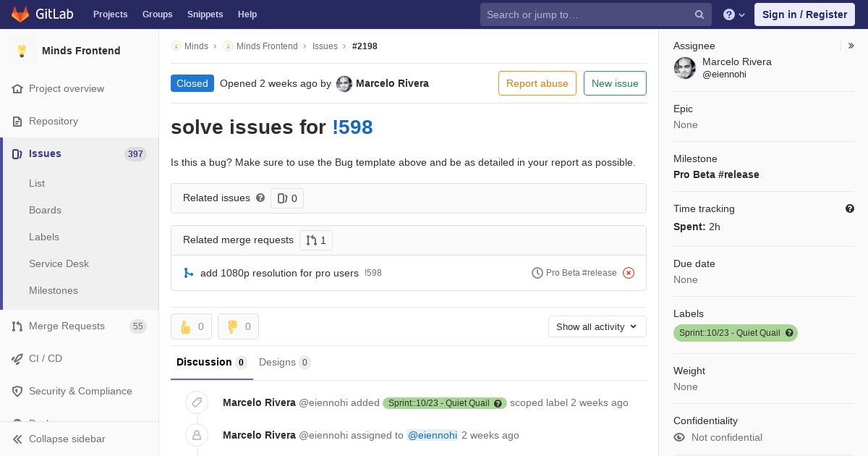Click the author avatar next to Opened
This screenshot has height=456, width=868.
[x=344, y=84]
